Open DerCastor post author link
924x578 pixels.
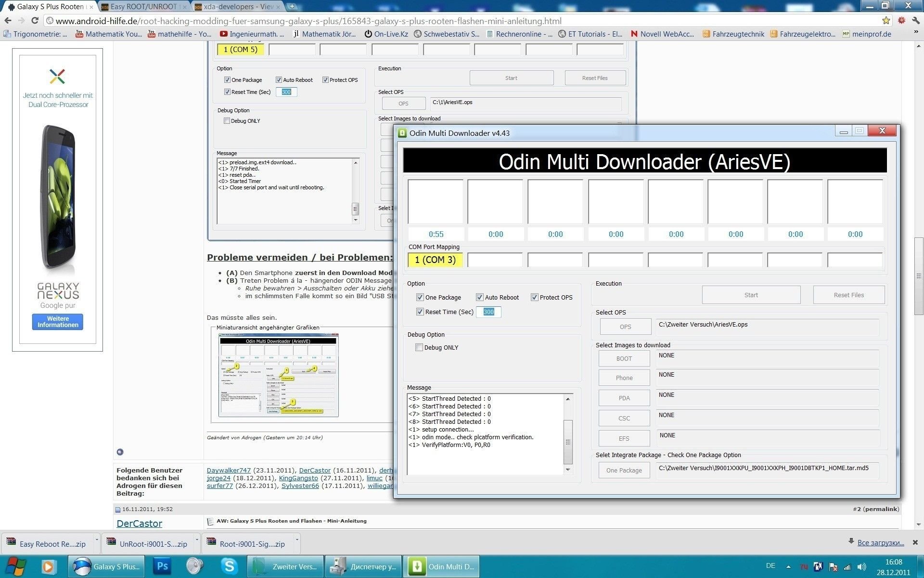[x=139, y=524]
